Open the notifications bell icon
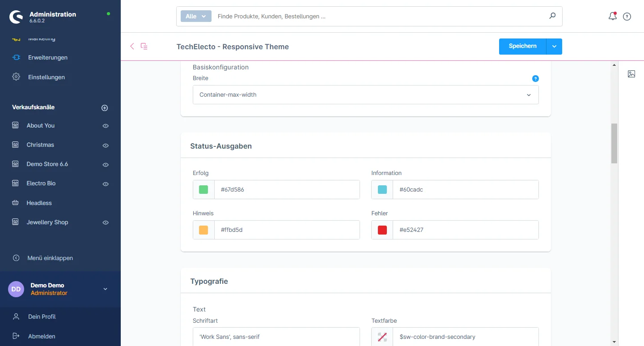 click(612, 17)
